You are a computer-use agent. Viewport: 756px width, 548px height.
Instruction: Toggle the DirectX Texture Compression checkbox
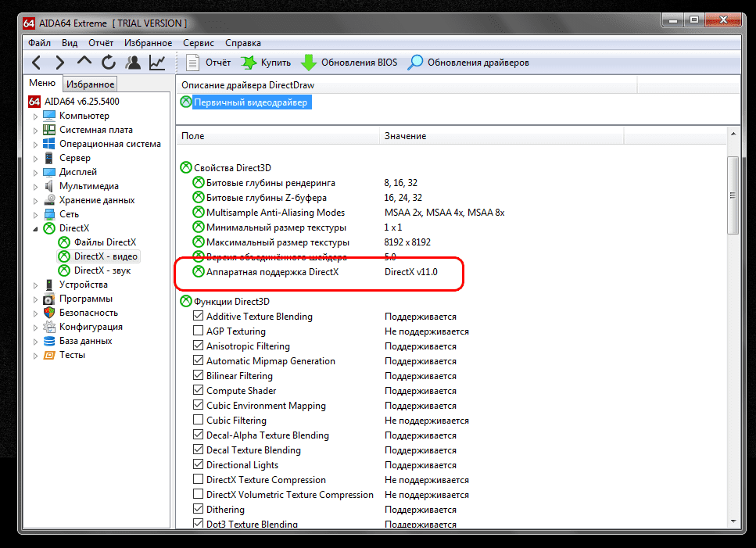(x=198, y=479)
